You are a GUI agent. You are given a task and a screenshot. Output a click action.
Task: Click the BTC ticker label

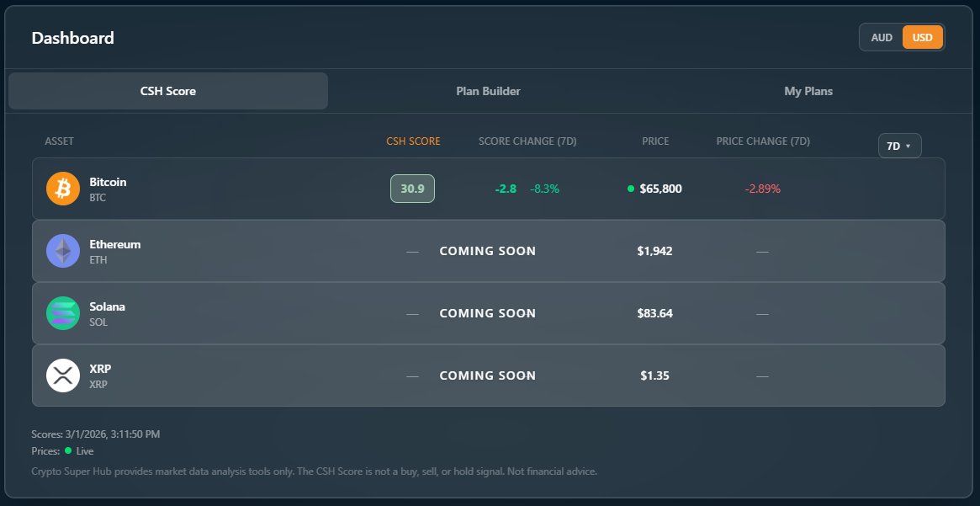[98, 198]
